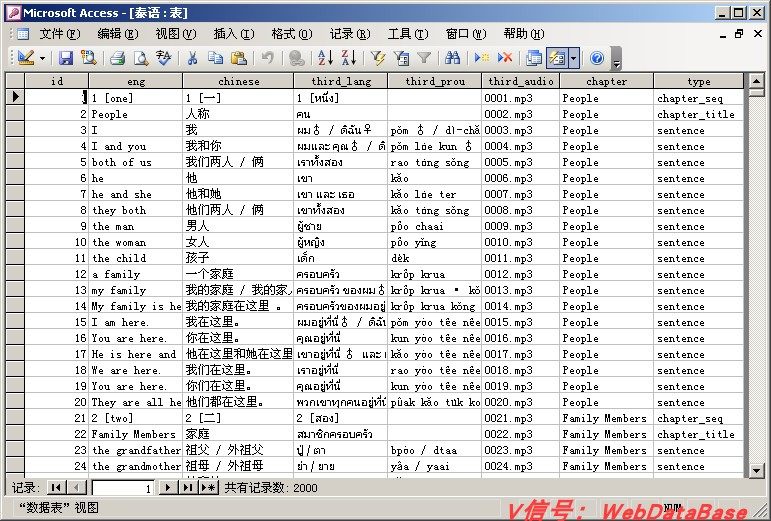Go to first record navigation button
This screenshot has height=521, width=771.
point(57,488)
